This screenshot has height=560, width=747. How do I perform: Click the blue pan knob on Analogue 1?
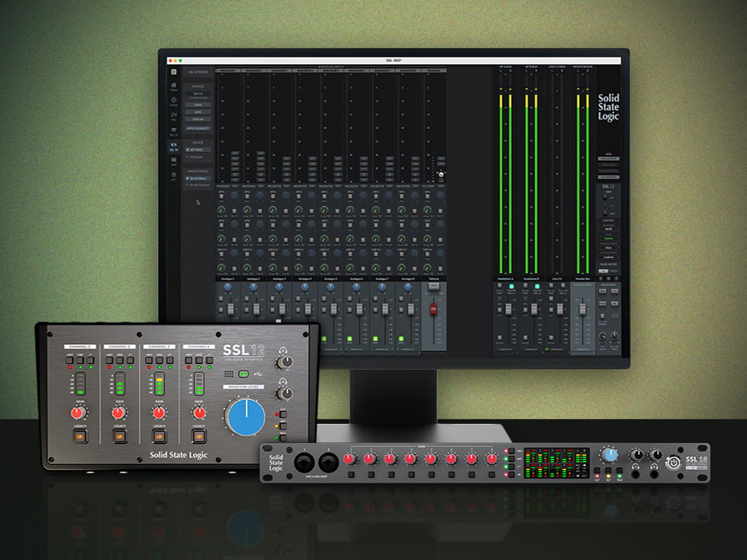pos(228,287)
